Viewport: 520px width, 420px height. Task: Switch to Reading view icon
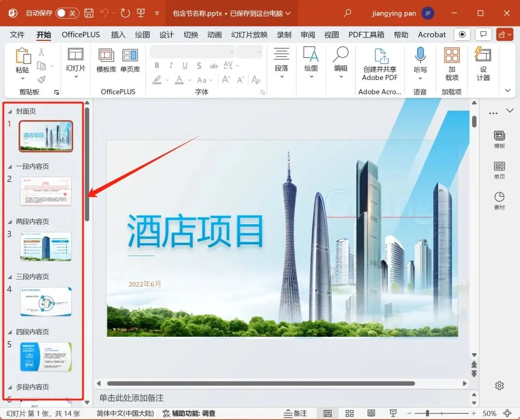pyautogui.click(x=371, y=413)
